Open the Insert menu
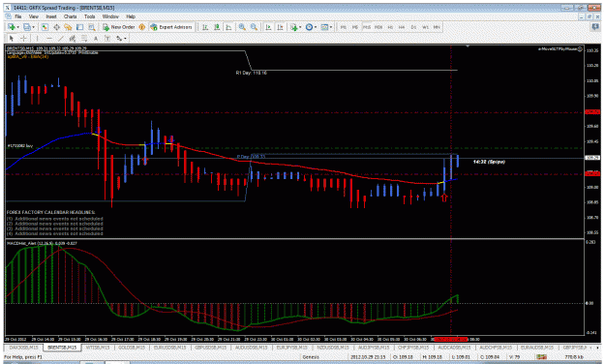This screenshot has height=364, width=605. 51,16
